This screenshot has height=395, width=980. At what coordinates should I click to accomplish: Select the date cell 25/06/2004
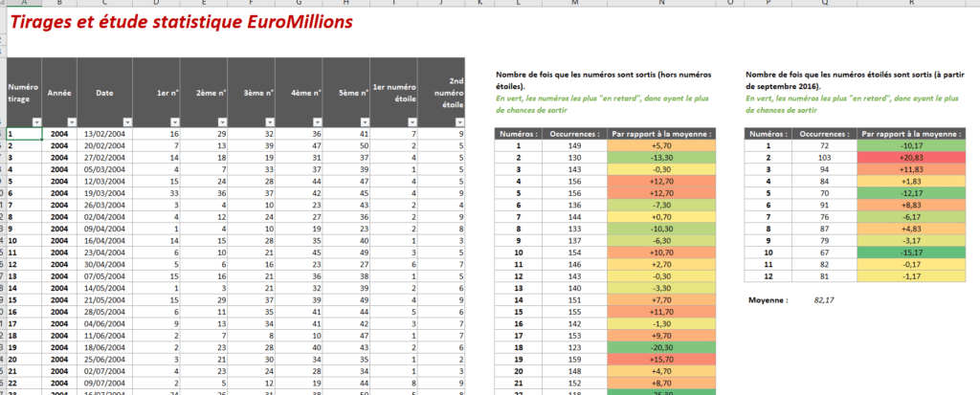coord(105,359)
